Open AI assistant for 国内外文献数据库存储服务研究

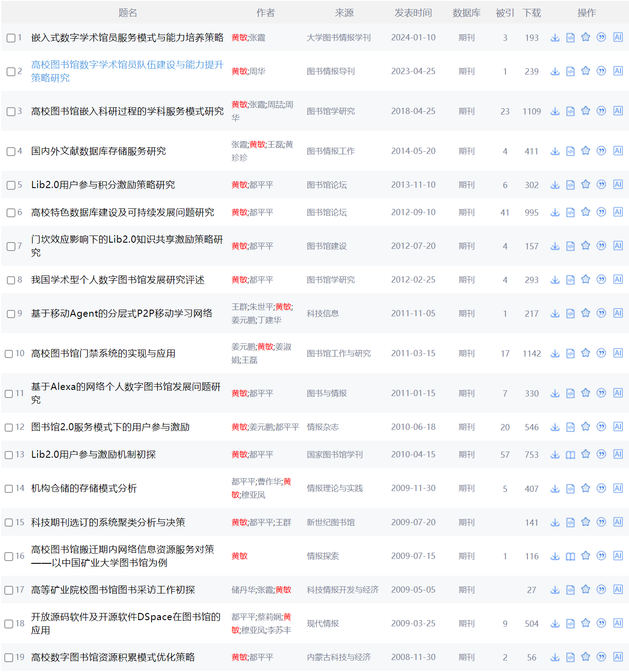pos(618,151)
